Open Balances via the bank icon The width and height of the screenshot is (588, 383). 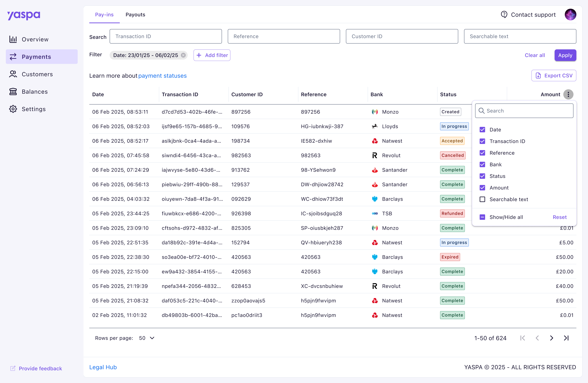(x=13, y=92)
